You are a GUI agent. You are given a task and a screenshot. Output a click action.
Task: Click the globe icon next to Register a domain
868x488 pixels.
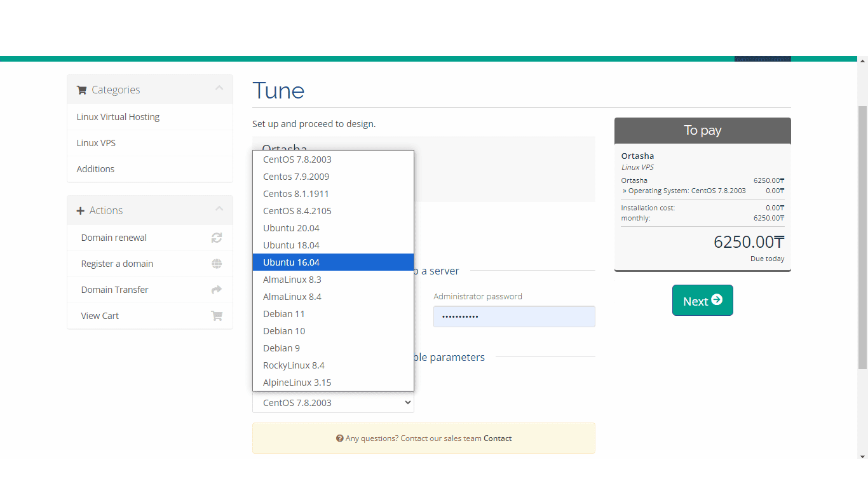(217, 264)
